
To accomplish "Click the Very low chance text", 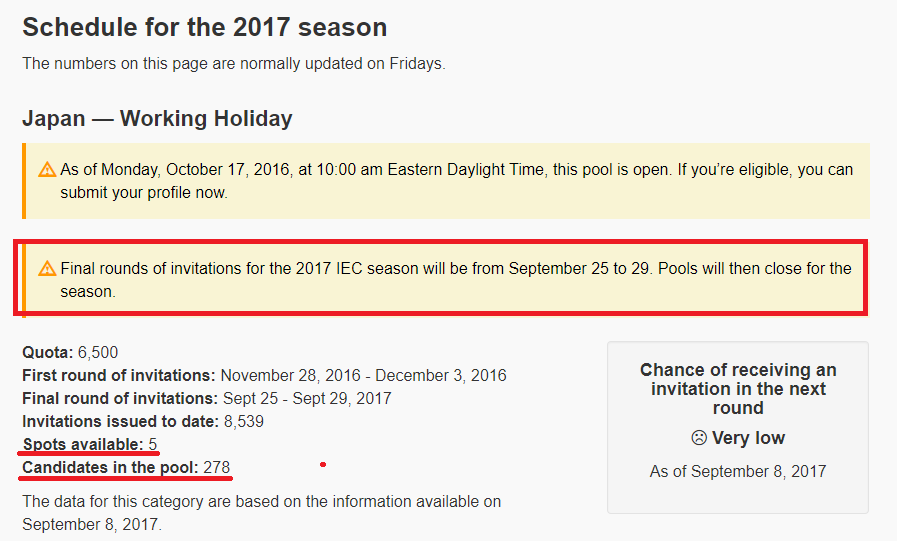I will (748, 438).
